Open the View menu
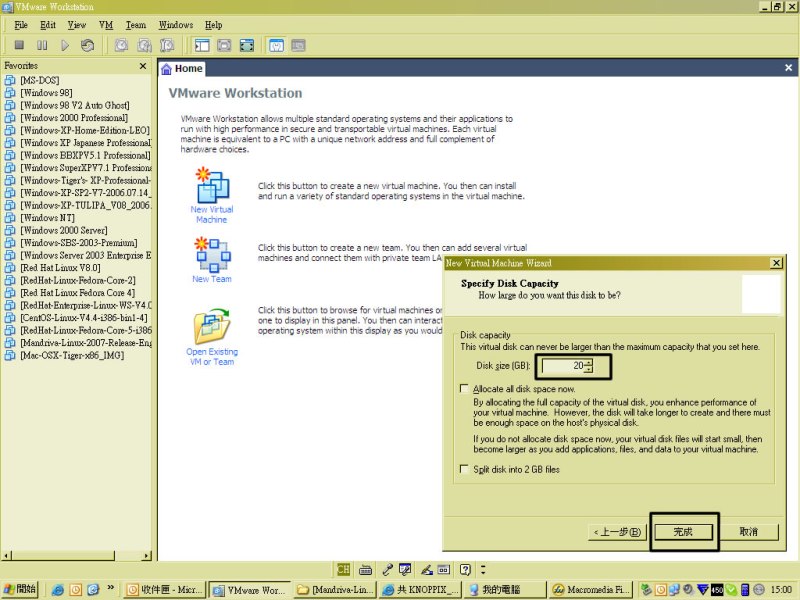The height and width of the screenshot is (600, 800). tap(77, 25)
